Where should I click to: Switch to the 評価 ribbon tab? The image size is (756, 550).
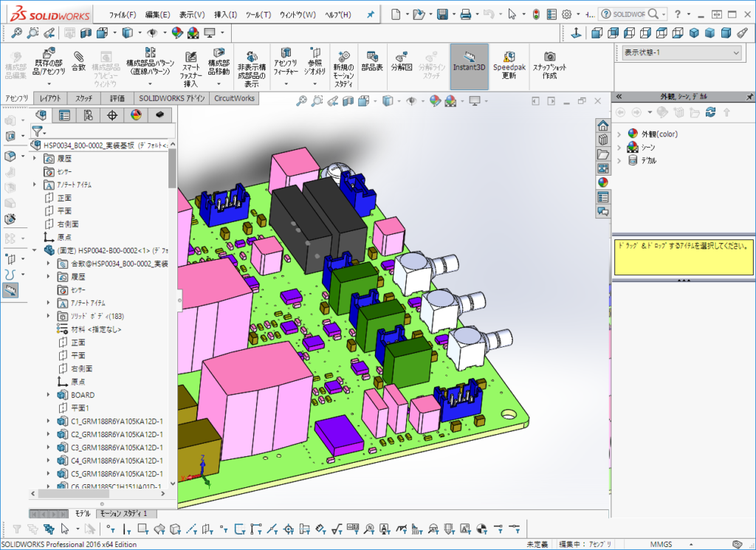coord(117,98)
